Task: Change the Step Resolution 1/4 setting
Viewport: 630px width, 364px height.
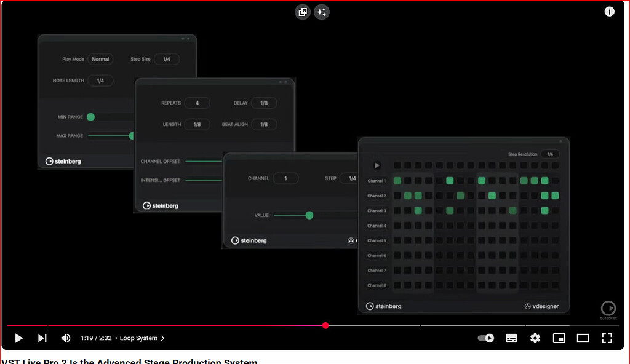Action: click(551, 154)
